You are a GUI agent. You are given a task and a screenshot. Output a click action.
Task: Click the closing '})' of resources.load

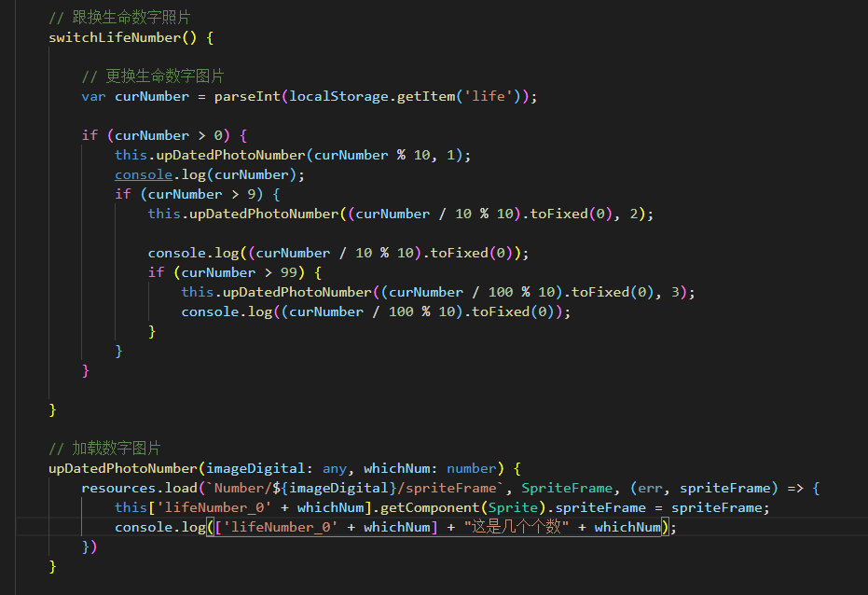click(x=90, y=547)
